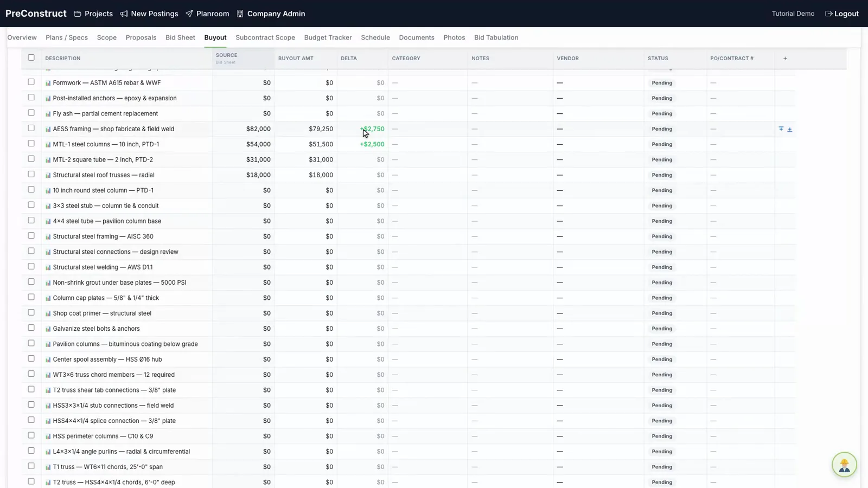
Task: Open Pending status for 10 inch round steel column
Action: pyautogui.click(x=662, y=190)
